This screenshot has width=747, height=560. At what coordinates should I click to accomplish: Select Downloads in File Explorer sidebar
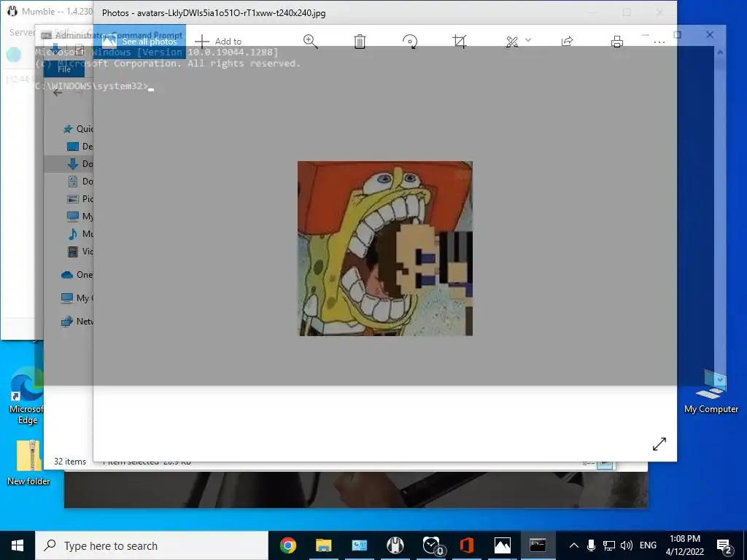[x=80, y=164]
